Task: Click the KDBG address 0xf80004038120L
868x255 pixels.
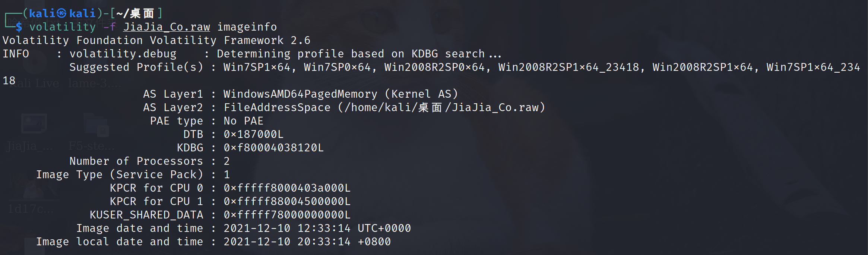Action: point(273,148)
